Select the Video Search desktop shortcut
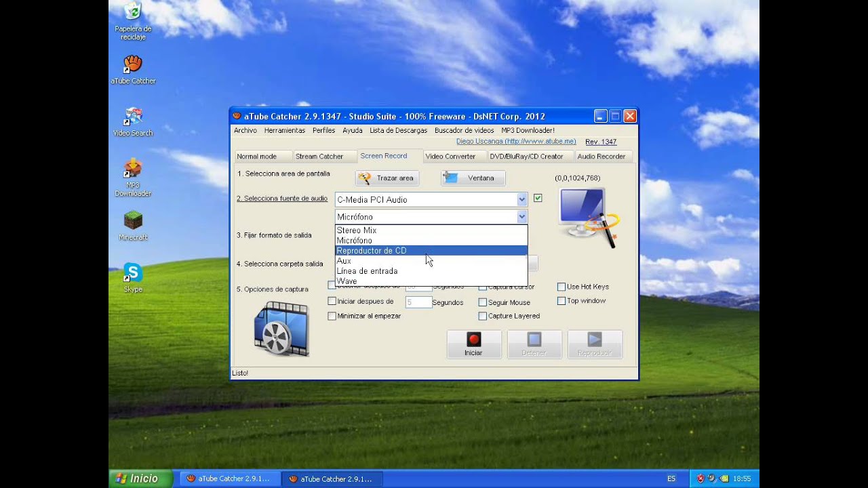This screenshot has width=868, height=488. coord(133,122)
